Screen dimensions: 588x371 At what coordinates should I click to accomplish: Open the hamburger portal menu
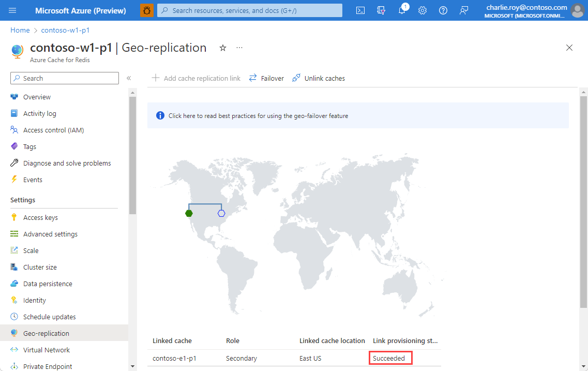[13, 10]
